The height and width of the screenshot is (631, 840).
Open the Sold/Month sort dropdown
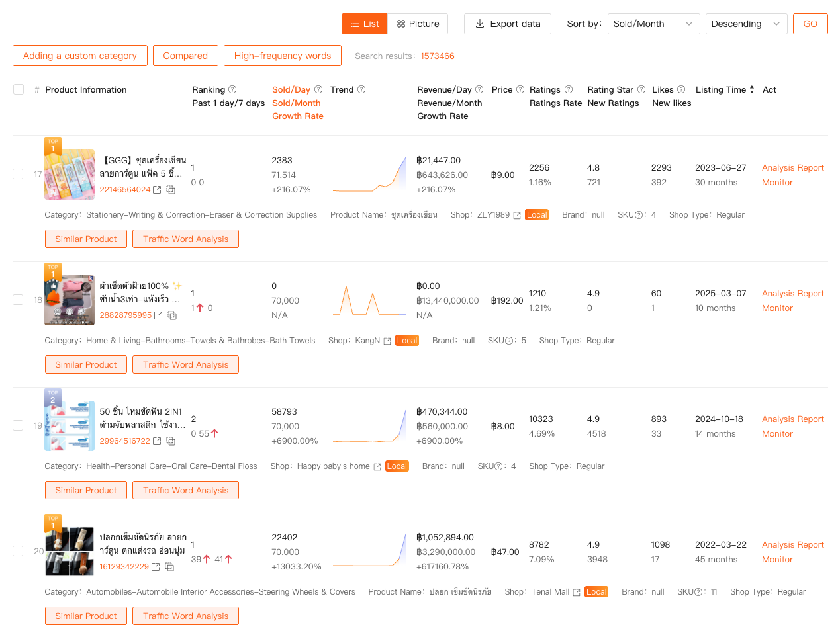click(653, 24)
